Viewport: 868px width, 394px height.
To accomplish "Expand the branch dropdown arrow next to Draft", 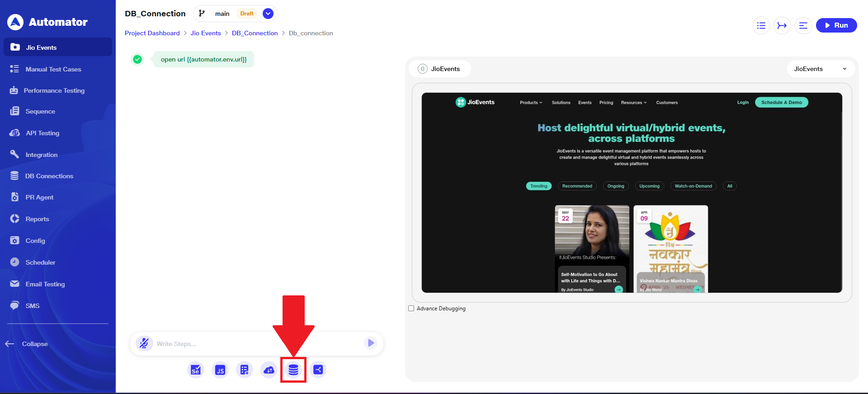I will pos(268,14).
